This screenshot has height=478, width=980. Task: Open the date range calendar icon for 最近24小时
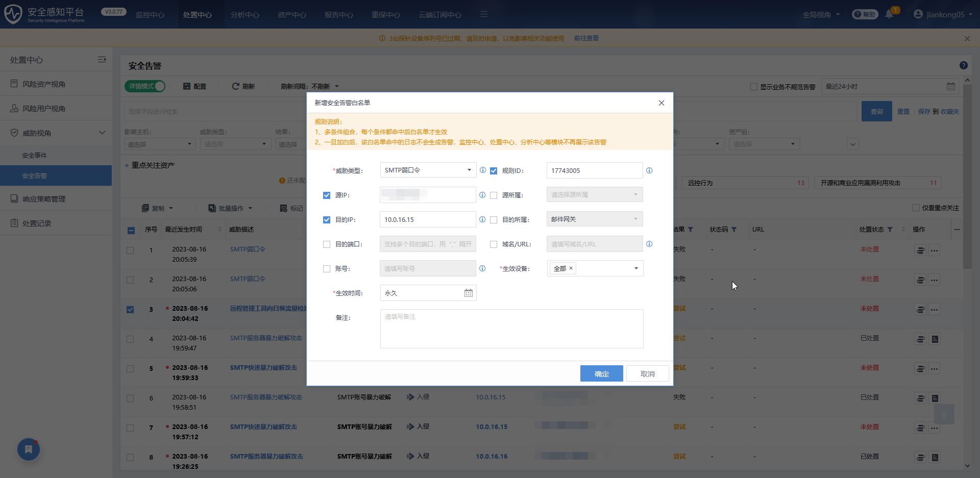(950, 87)
